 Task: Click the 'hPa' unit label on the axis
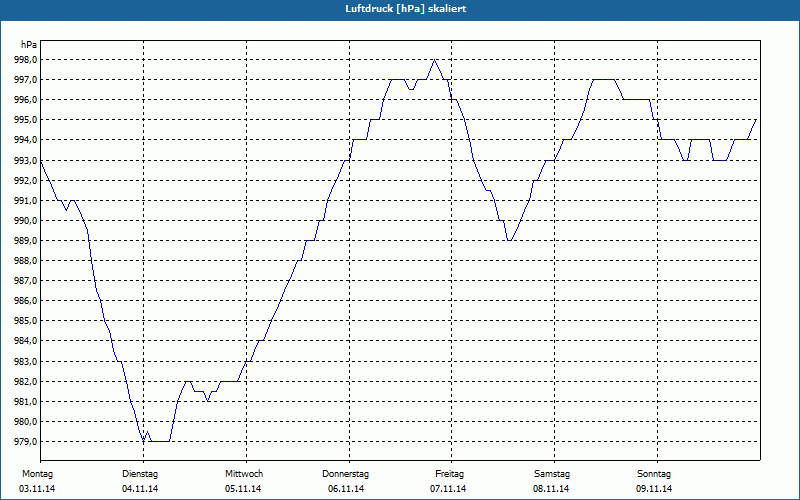29,44
